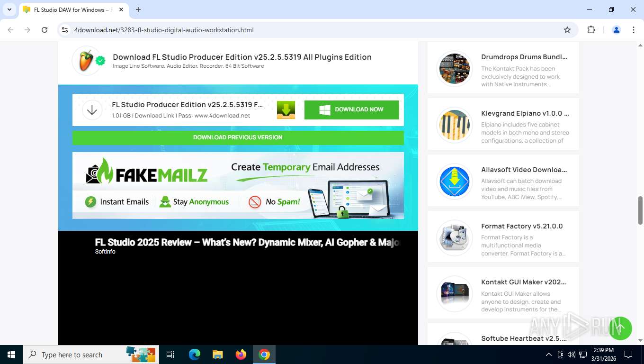
Task: Open the FL Studio 2025 Review video title
Action: (247, 242)
